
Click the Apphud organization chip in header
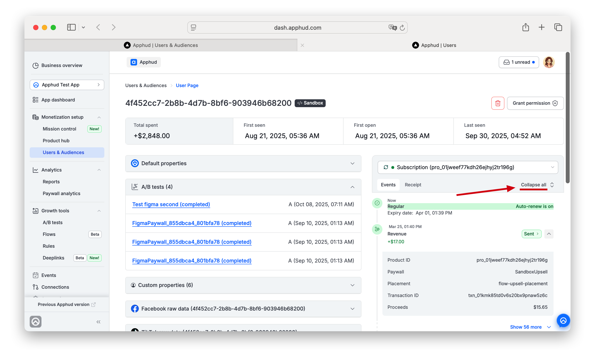[x=143, y=62]
